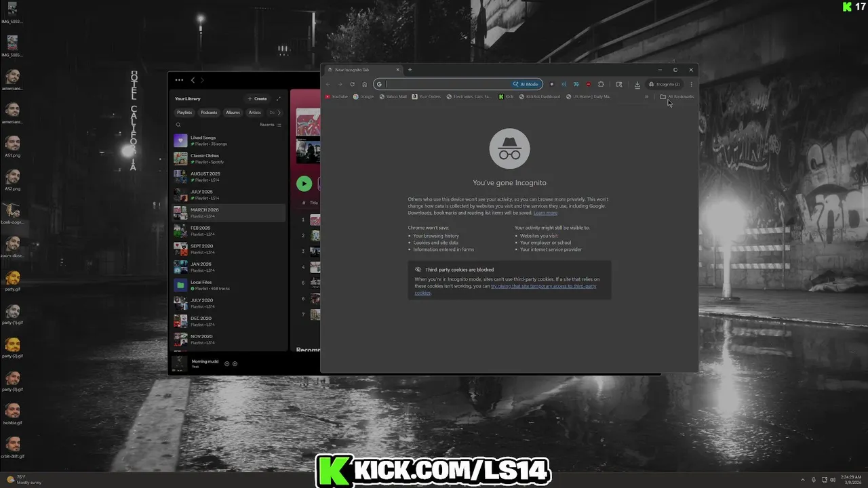This screenshot has height=488, width=868.
Task: Click volume icon in system tray
Action: tap(832, 480)
